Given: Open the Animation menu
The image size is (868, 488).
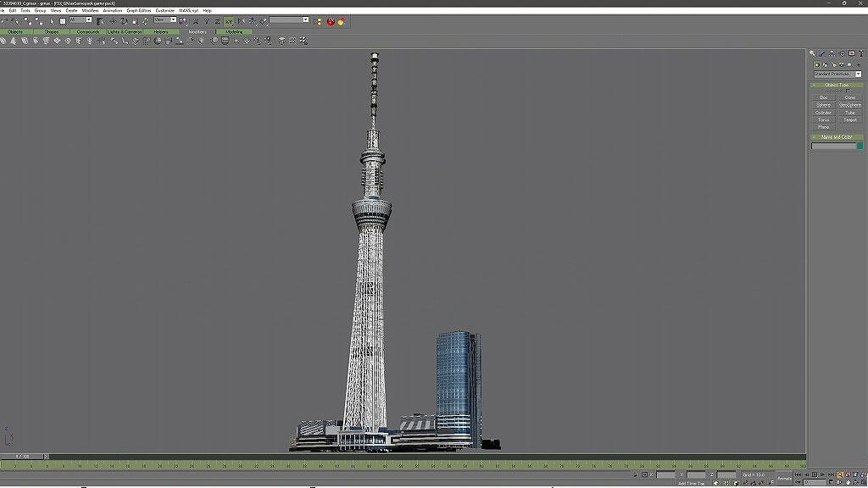Looking at the screenshot, I should tap(113, 10).
